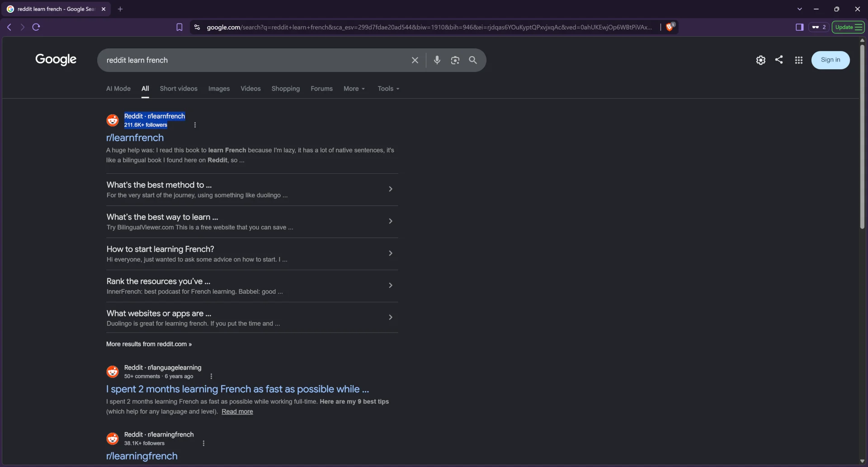Image resolution: width=868 pixels, height=467 pixels.
Task: Open the new tab plus button
Action: click(120, 9)
